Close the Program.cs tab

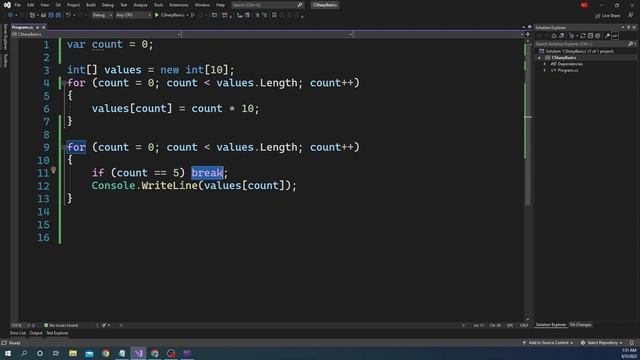tap(44, 27)
